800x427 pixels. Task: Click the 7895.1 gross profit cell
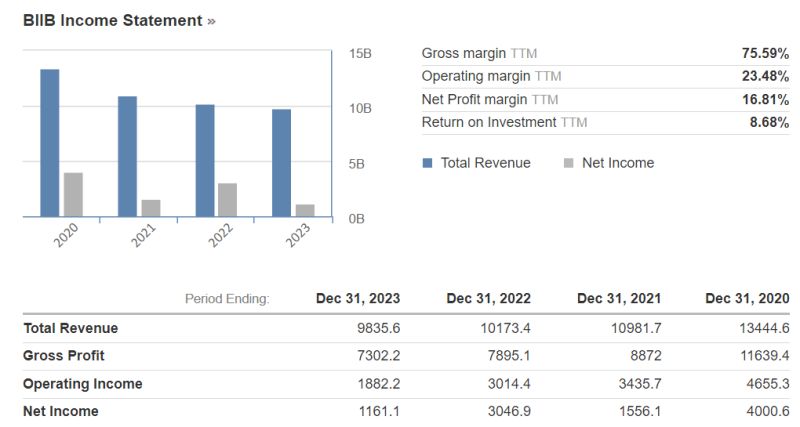(x=509, y=356)
